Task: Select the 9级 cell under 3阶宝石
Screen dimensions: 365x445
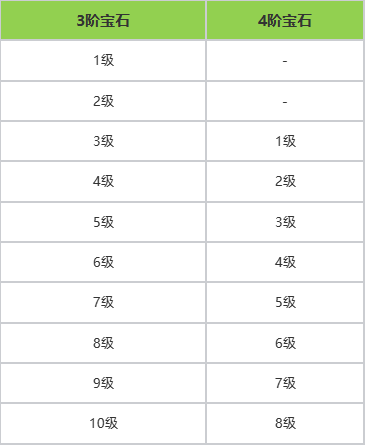Action: pos(103,383)
